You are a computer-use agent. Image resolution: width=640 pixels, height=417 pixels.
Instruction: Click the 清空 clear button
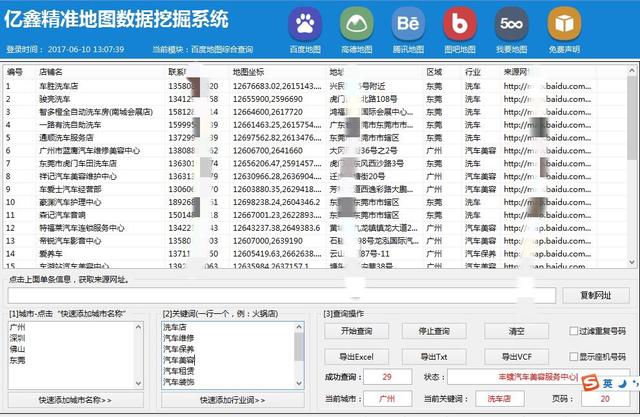(x=516, y=331)
